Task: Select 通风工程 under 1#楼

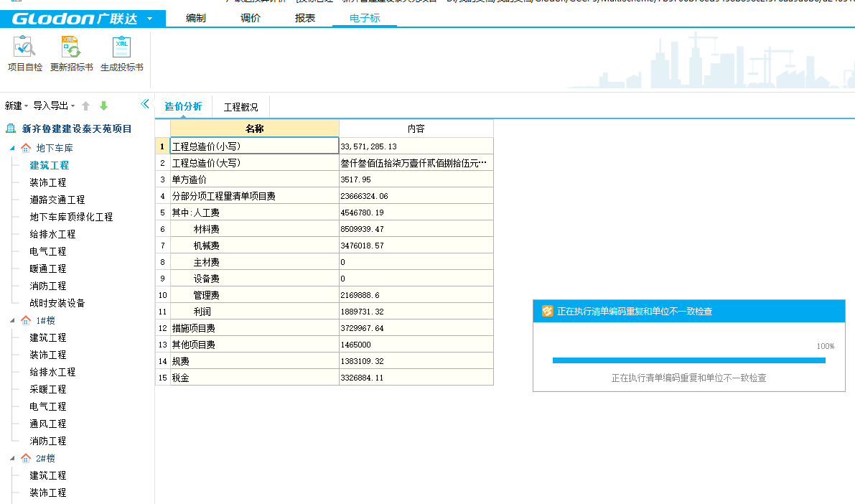Action: click(48, 424)
